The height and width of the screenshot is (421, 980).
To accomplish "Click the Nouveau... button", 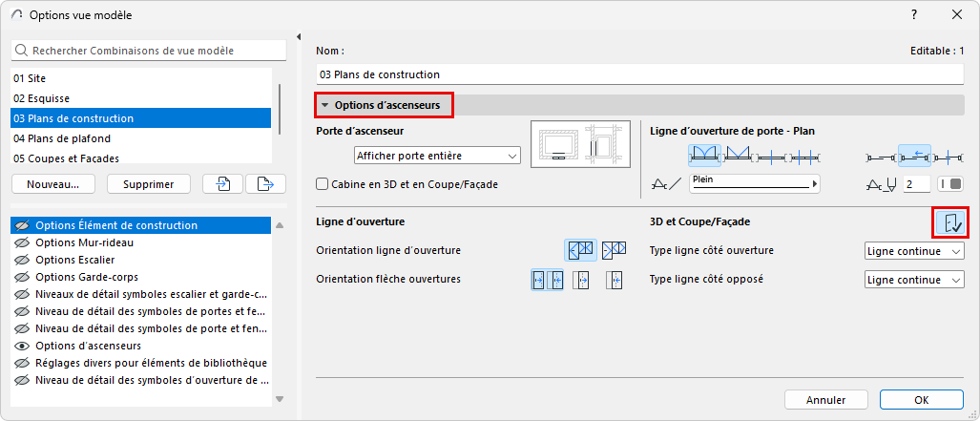I will click(53, 184).
